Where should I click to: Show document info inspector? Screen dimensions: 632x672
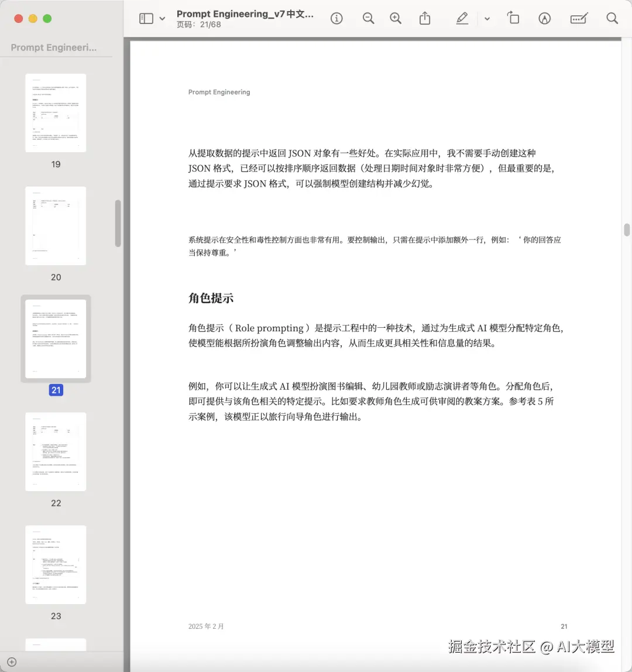click(336, 18)
